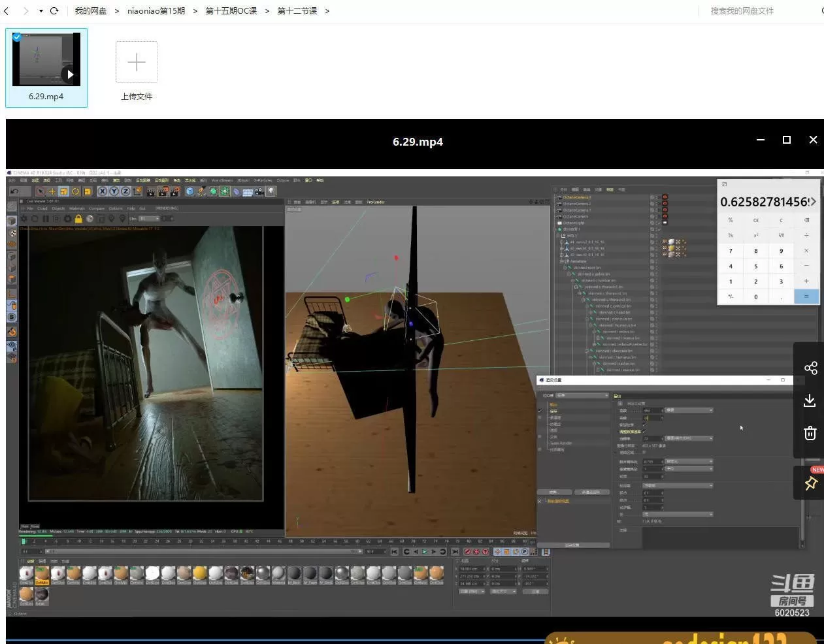Click the share icon in right sidebar
Image resolution: width=824 pixels, height=644 pixels.
(x=810, y=368)
